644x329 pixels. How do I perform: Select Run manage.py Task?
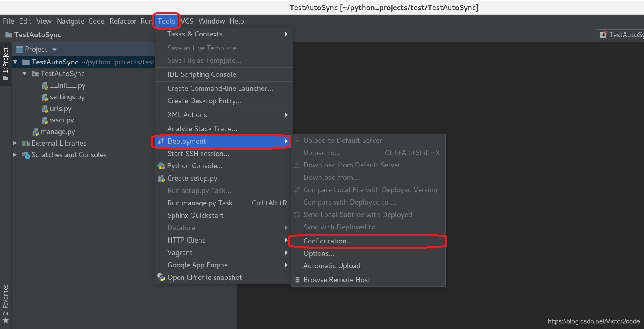224,203
